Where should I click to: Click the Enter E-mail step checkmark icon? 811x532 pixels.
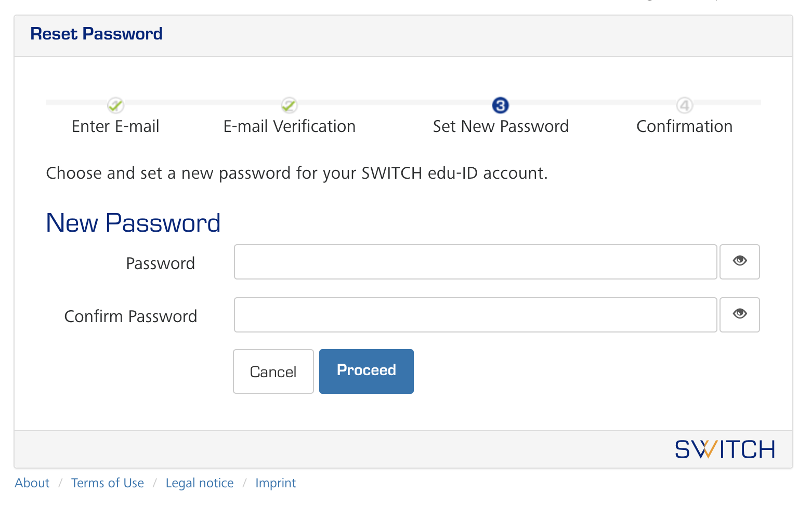(115, 105)
